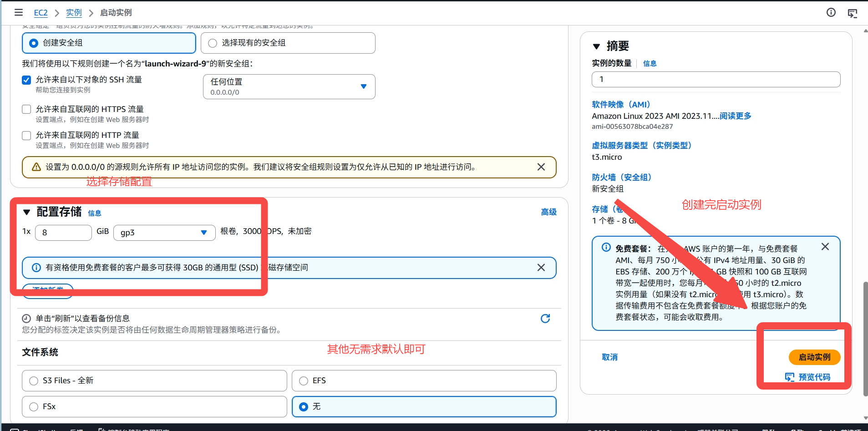Refresh the backup information
This screenshot has height=431, width=868.
[x=545, y=319]
